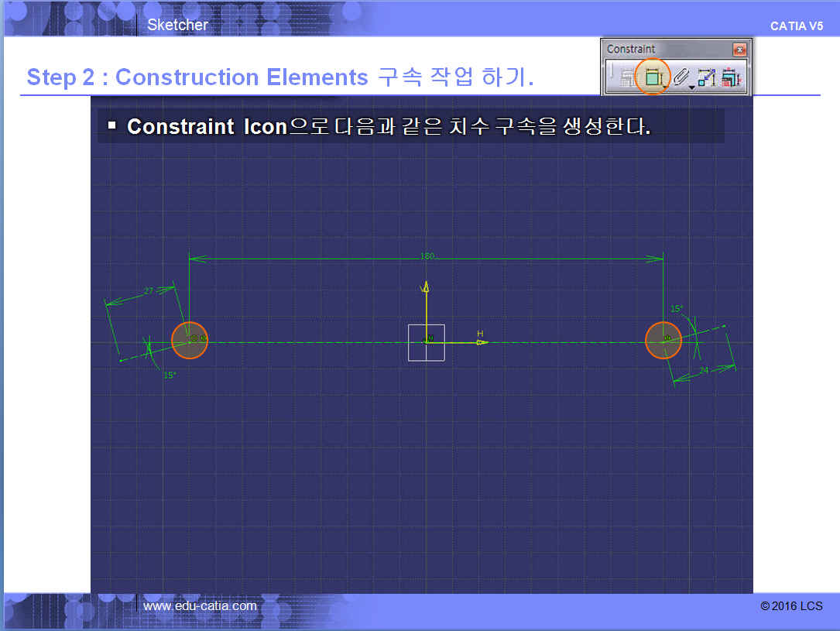Select the paperclip Fix Together icon

(680, 77)
